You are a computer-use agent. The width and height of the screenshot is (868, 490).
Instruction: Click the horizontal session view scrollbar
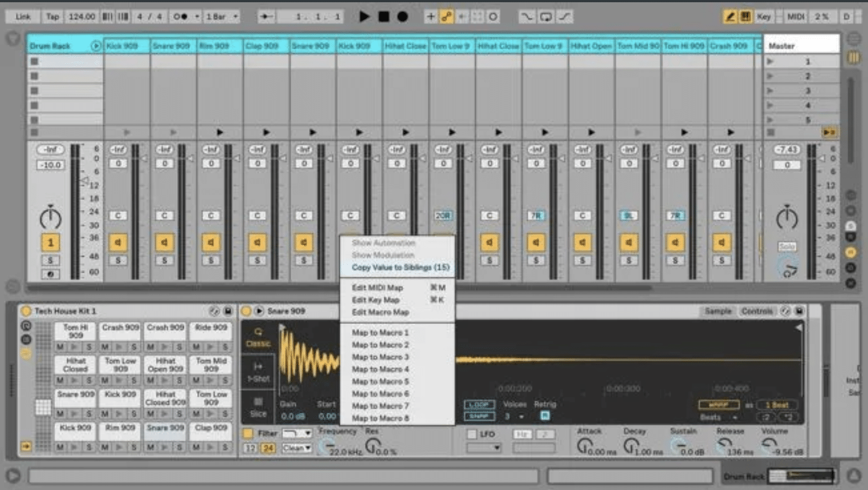click(x=339, y=288)
